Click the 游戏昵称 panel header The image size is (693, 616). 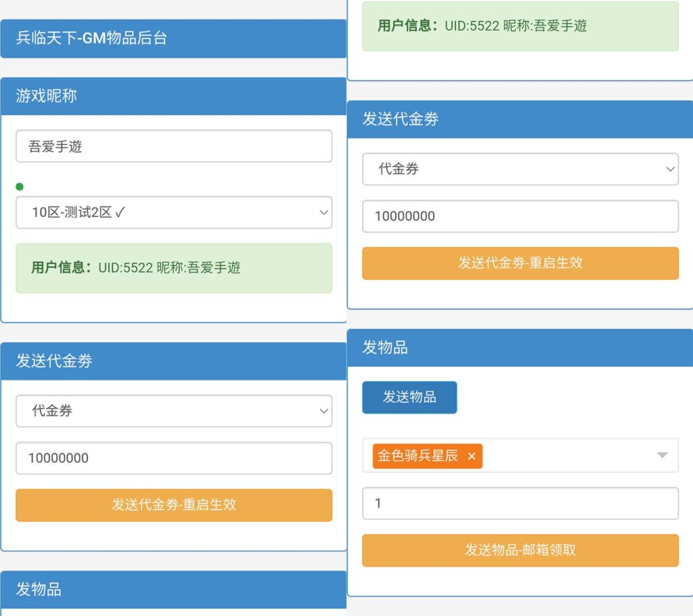[173, 96]
